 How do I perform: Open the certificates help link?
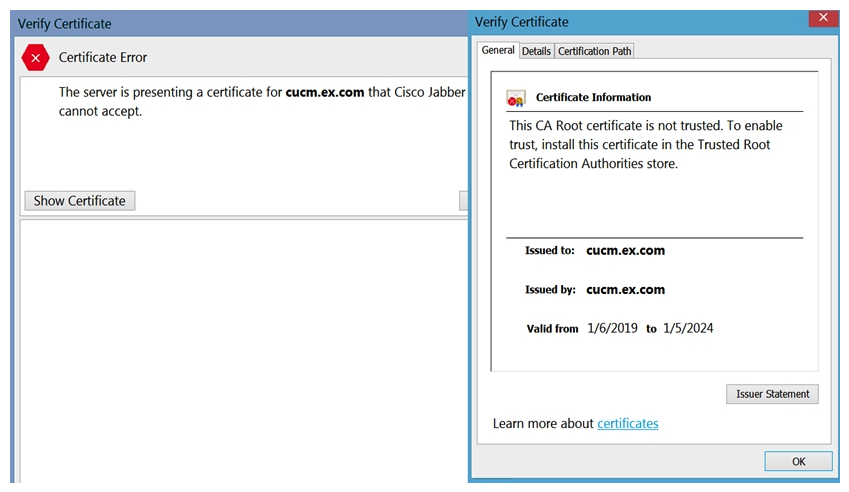(x=628, y=423)
